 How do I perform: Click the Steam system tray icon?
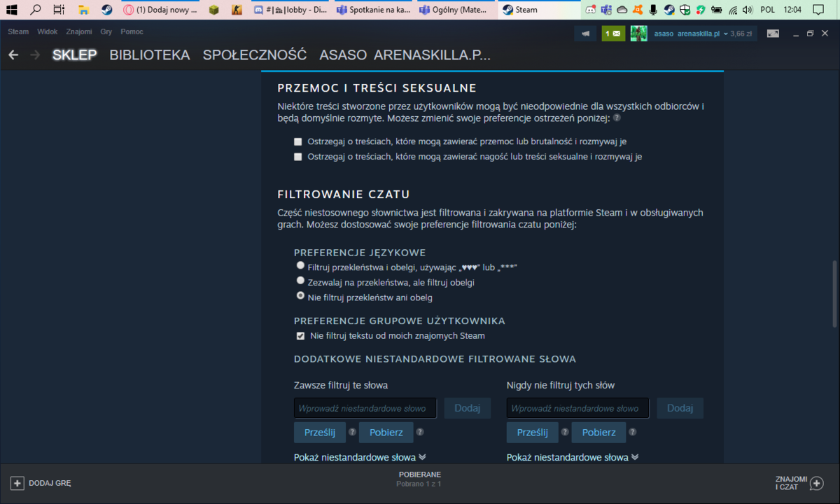coord(669,10)
